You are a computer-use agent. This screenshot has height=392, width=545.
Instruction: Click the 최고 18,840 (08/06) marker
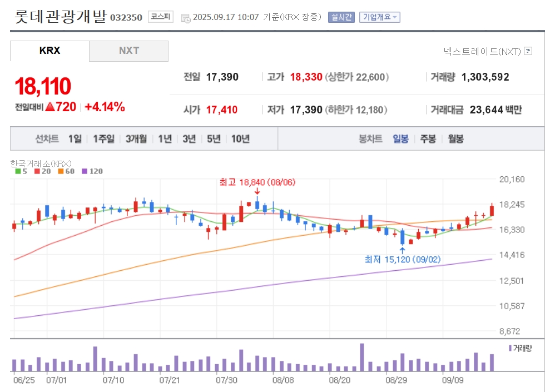pos(257,182)
